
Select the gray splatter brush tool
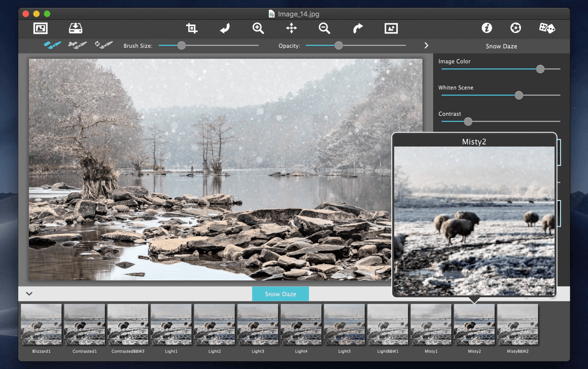pos(77,45)
